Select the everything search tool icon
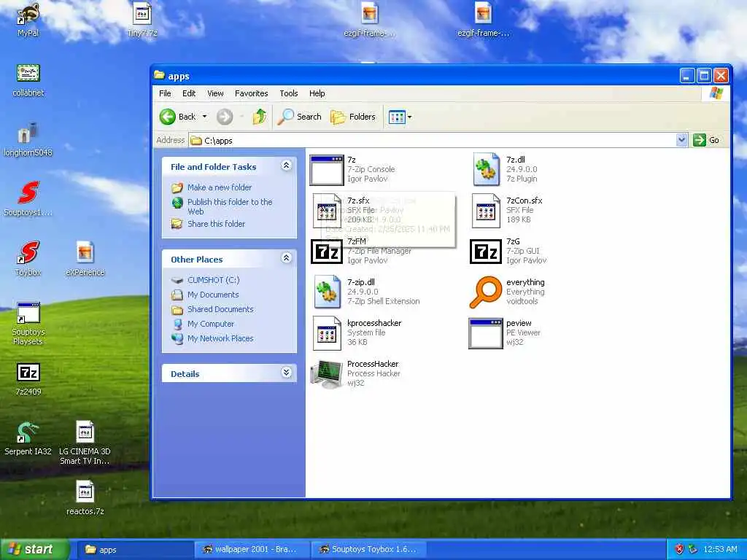 pyautogui.click(x=486, y=292)
